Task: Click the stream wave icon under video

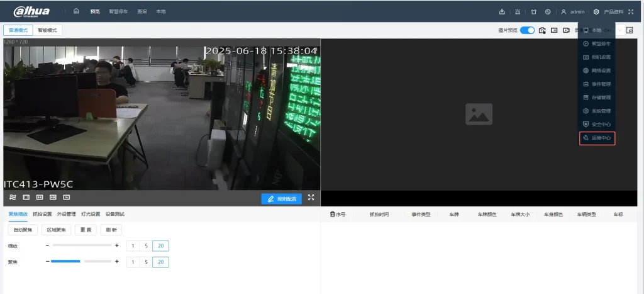Action: click(x=12, y=198)
